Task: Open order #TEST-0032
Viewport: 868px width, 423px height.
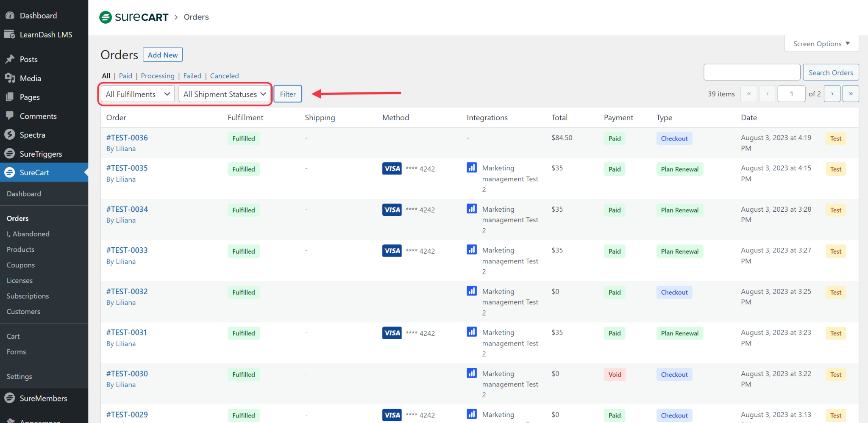Action: coord(127,291)
